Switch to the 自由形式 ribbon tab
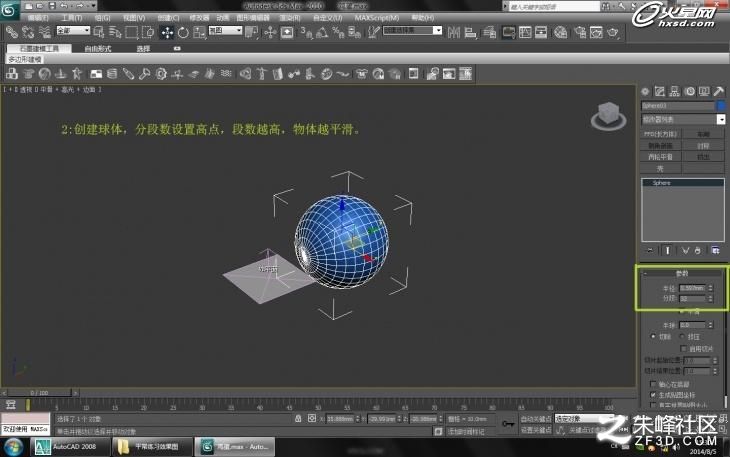The width and height of the screenshot is (730, 457). (97, 48)
